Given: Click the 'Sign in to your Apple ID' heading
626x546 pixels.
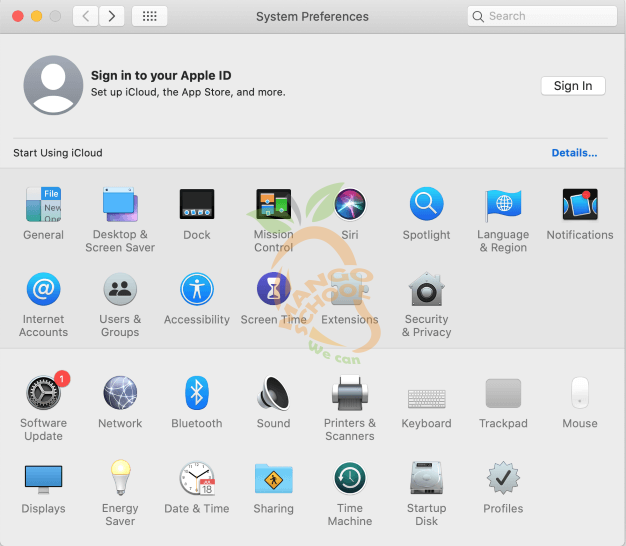Looking at the screenshot, I should point(161,75).
